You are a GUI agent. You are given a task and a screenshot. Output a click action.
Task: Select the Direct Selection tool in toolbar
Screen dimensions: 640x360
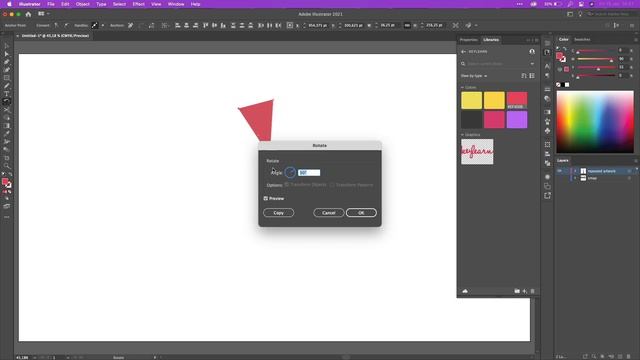coord(7,54)
